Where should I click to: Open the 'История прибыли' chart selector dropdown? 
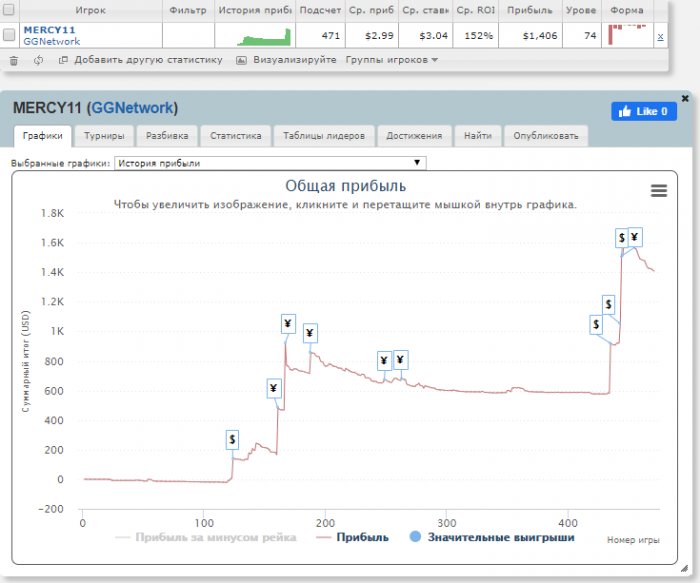click(270, 162)
